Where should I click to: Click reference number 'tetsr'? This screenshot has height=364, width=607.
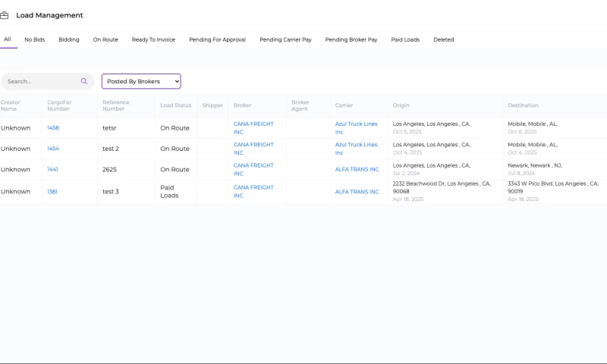click(109, 128)
